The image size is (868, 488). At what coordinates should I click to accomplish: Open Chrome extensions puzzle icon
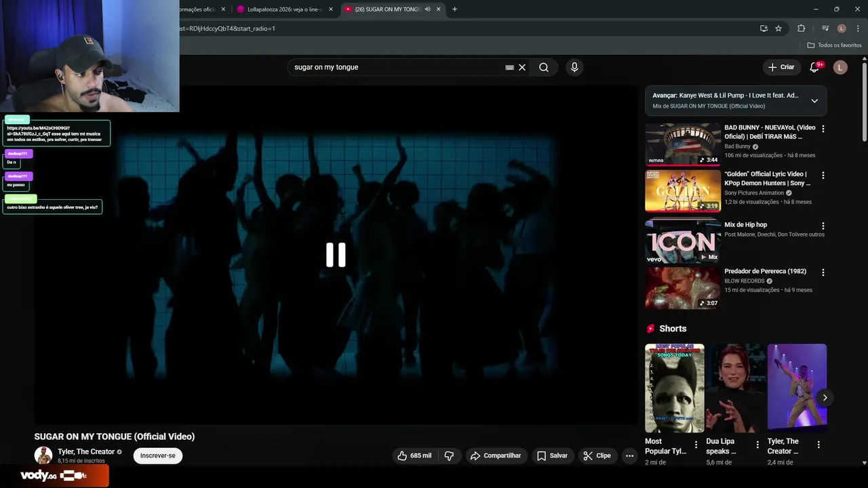(802, 28)
